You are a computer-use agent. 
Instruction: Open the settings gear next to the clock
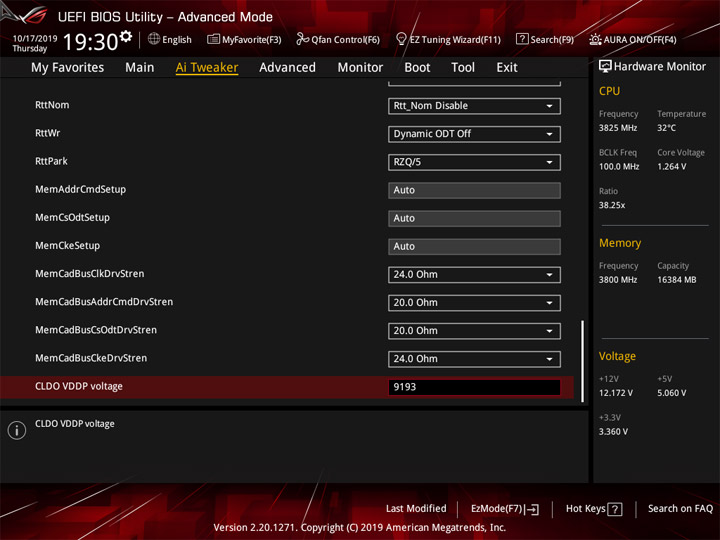(x=126, y=36)
